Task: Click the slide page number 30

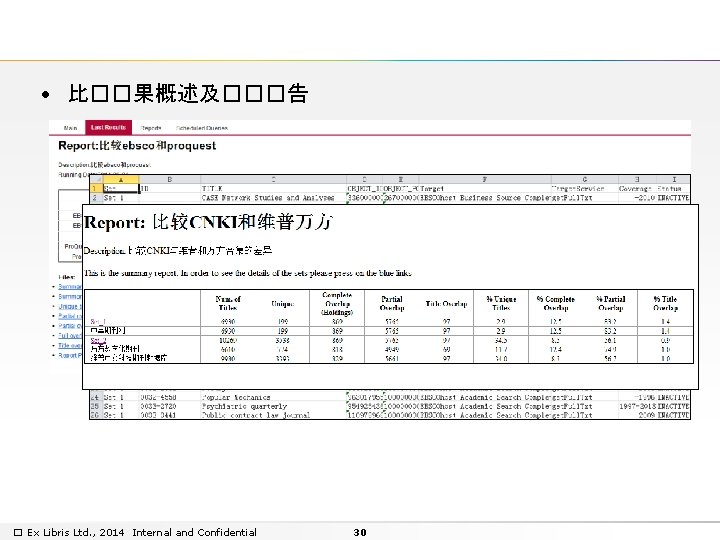Action: 360,532
